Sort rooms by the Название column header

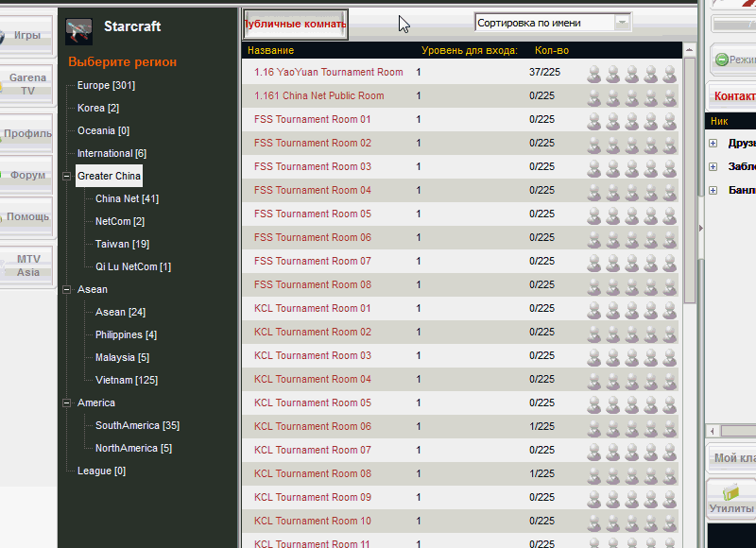[270, 50]
